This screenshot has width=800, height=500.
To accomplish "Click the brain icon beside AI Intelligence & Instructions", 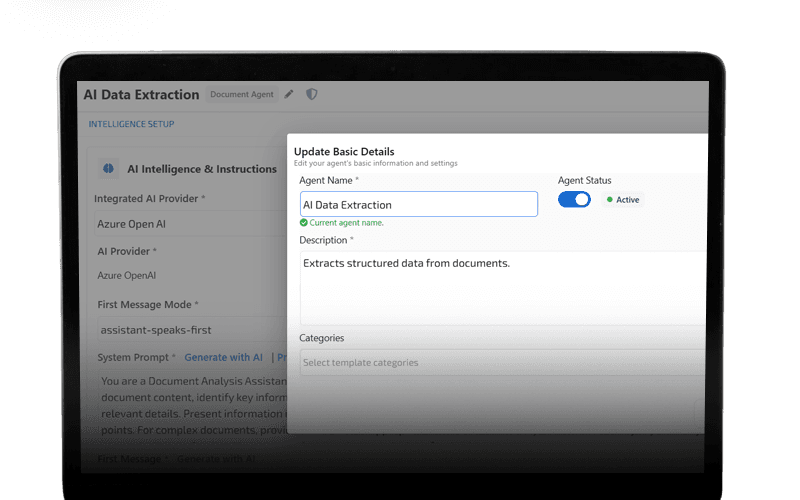I will click(x=108, y=169).
